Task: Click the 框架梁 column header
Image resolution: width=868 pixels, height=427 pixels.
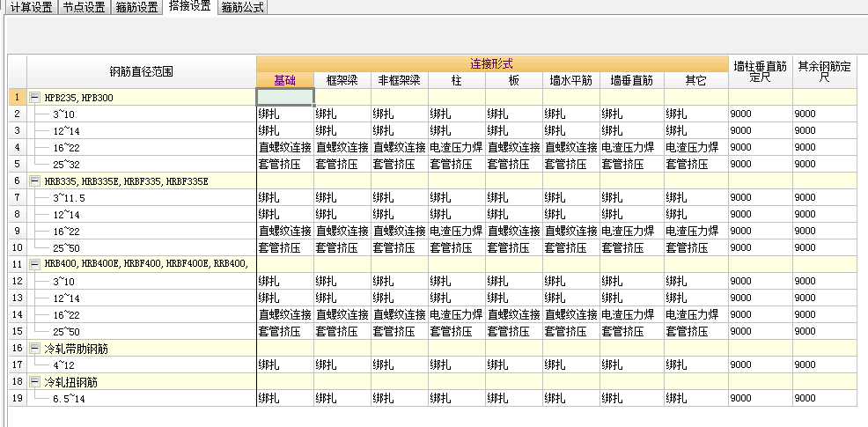Action: coord(342,80)
